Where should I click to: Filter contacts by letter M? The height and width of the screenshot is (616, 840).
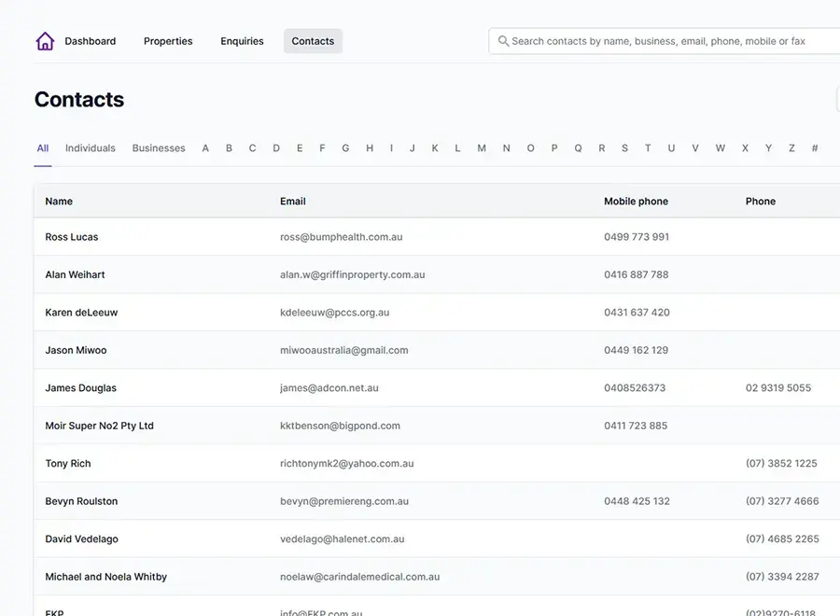click(x=482, y=148)
